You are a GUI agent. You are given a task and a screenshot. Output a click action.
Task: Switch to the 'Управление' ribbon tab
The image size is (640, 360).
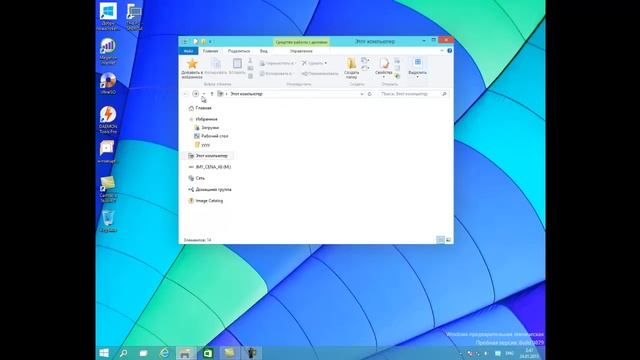click(x=301, y=51)
